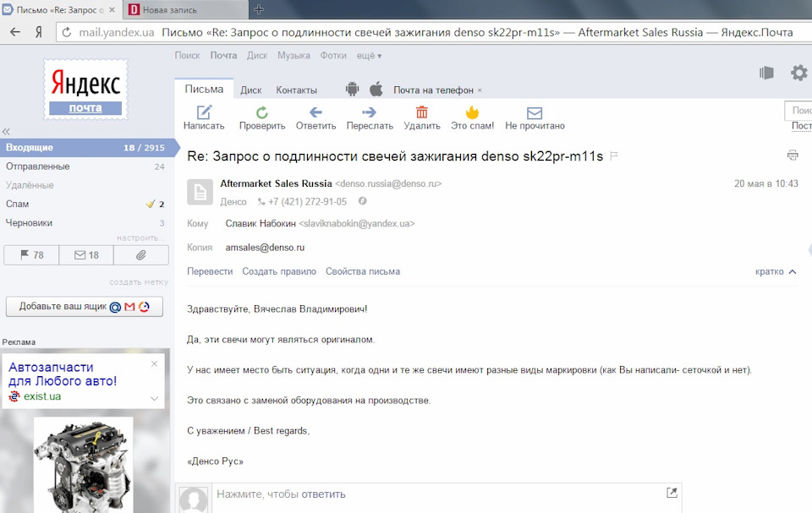Click the Не прочитано envelope icon
This screenshot has width=812, height=513.
coord(535,113)
